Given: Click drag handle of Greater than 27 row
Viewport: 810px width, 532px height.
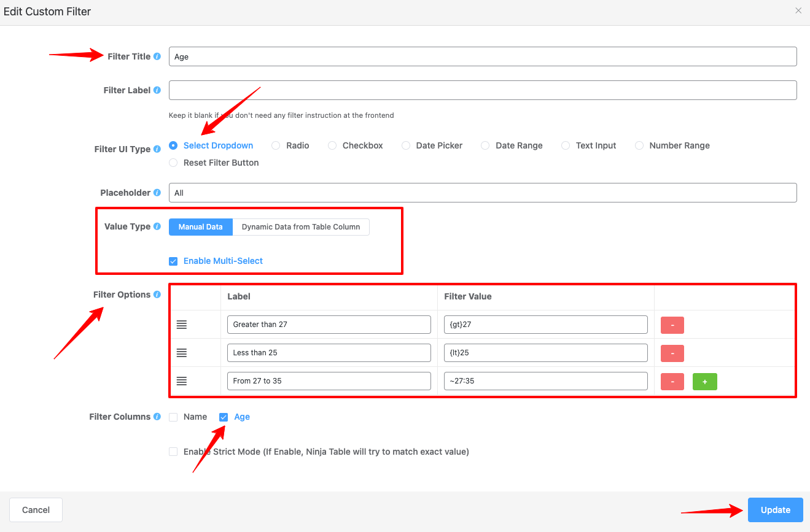Looking at the screenshot, I should 182,325.
